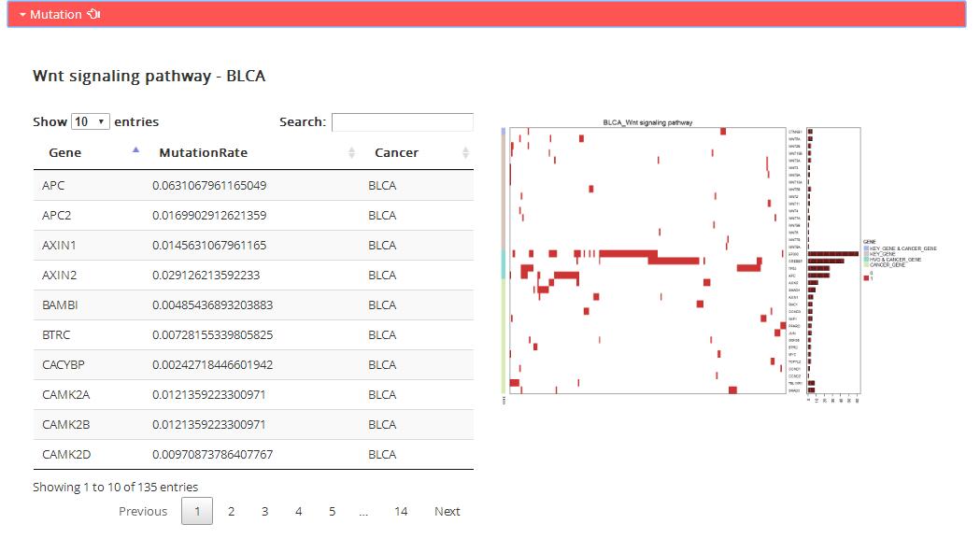Click the CANCER_GENE legend color swatch
This screenshot has height=538, width=980.
pyautogui.click(x=866, y=265)
